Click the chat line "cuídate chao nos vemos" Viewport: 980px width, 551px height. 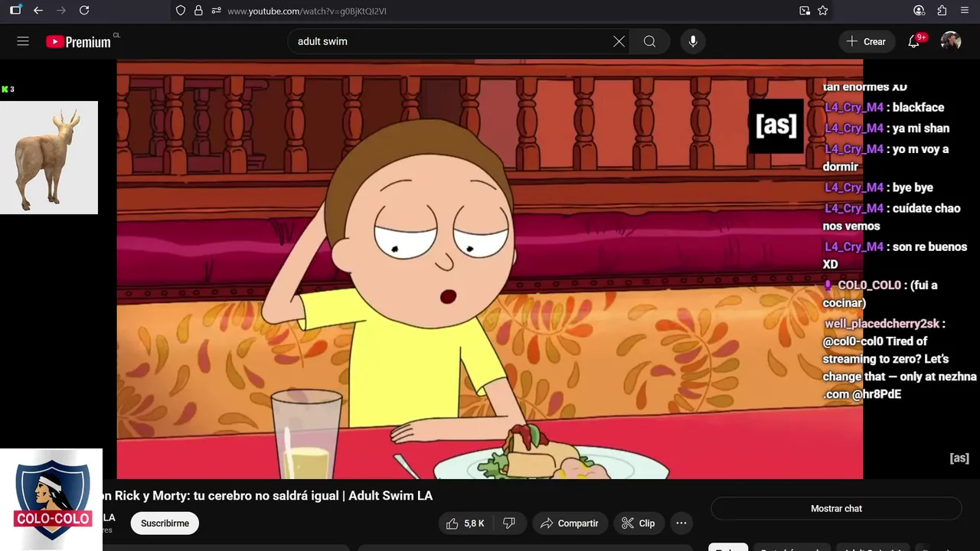(x=891, y=217)
